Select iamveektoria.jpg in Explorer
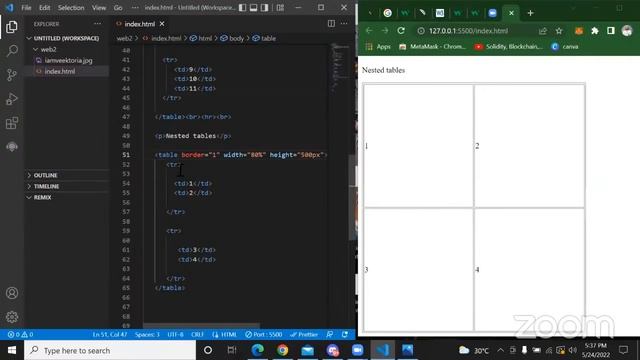640x360 pixels. point(68,60)
